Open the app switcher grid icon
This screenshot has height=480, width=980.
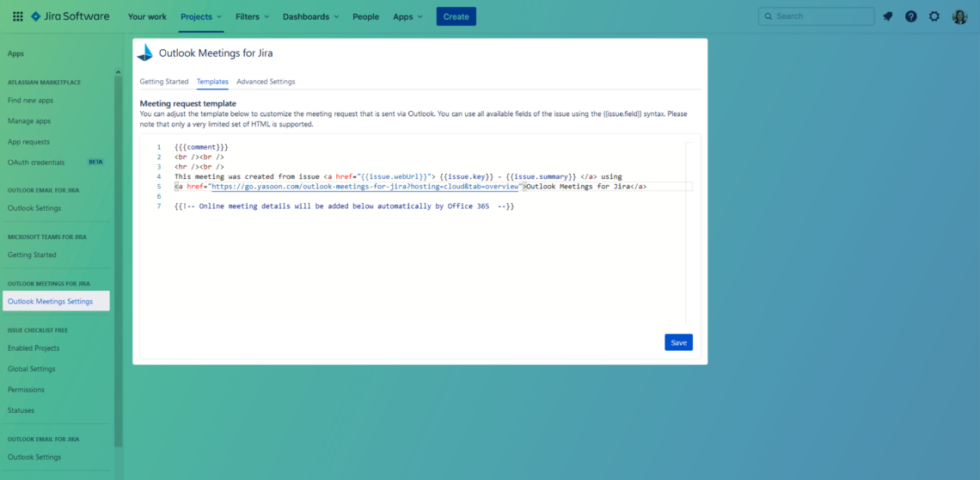click(17, 16)
